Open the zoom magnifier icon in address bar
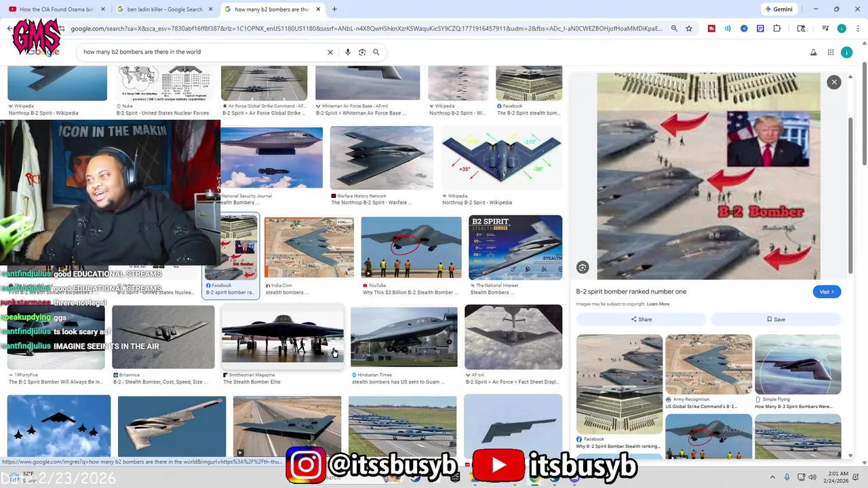This screenshot has height=488, width=868. click(x=674, y=28)
